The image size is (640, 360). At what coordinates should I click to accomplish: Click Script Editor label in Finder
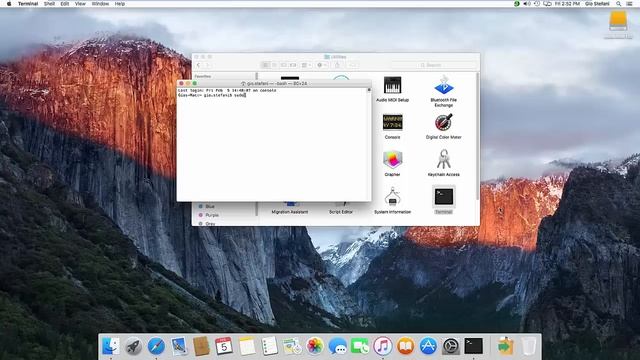click(x=341, y=212)
